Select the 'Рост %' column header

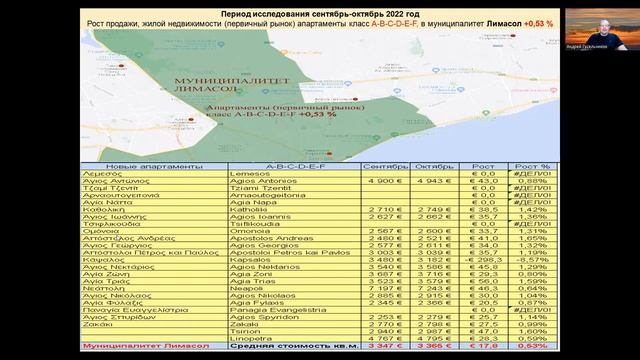point(532,167)
